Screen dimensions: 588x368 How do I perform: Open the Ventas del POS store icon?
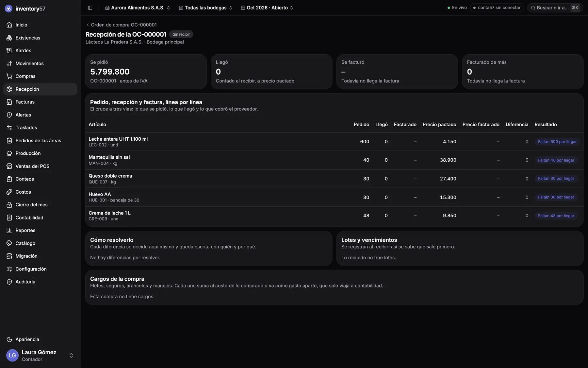9,166
